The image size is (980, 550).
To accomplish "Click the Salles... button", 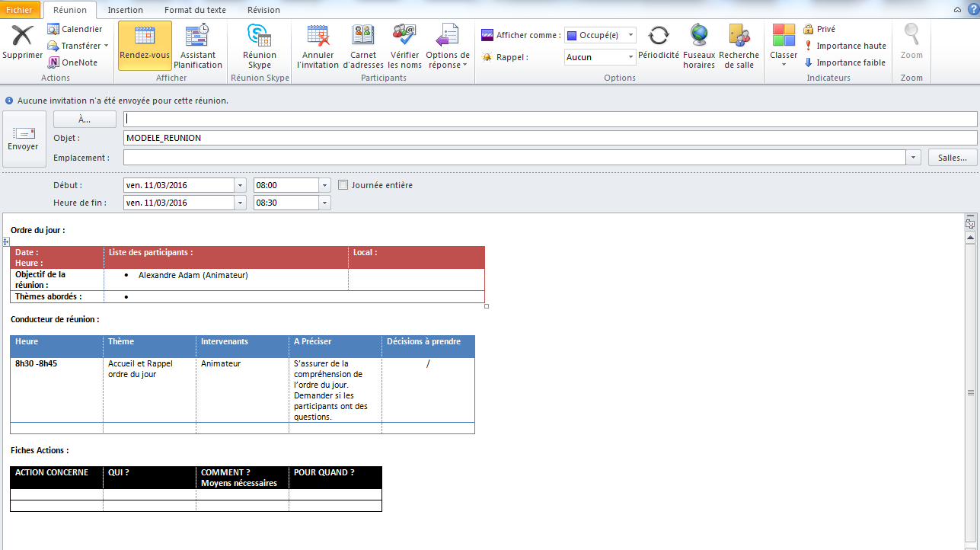I will (953, 158).
